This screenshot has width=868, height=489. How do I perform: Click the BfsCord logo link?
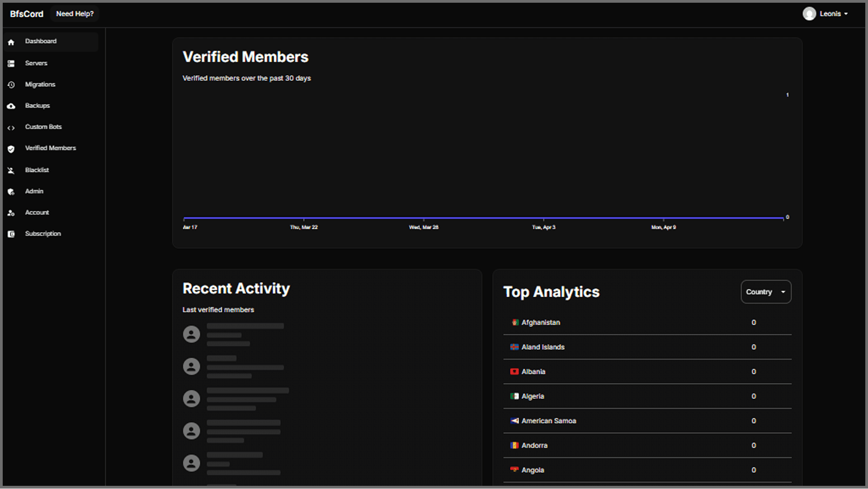tap(27, 14)
